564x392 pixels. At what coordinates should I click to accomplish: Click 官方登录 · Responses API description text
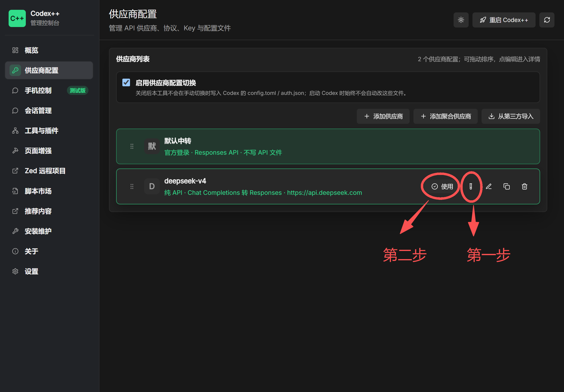(x=223, y=153)
